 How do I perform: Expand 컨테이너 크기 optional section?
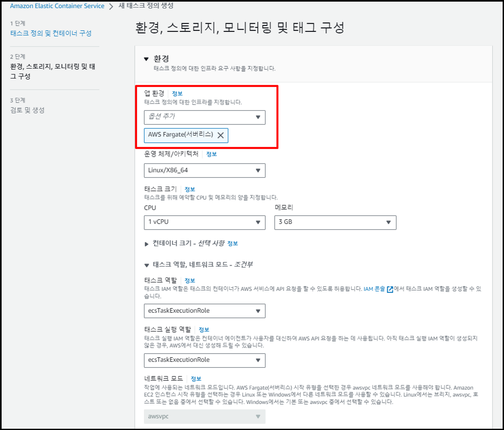(146, 244)
